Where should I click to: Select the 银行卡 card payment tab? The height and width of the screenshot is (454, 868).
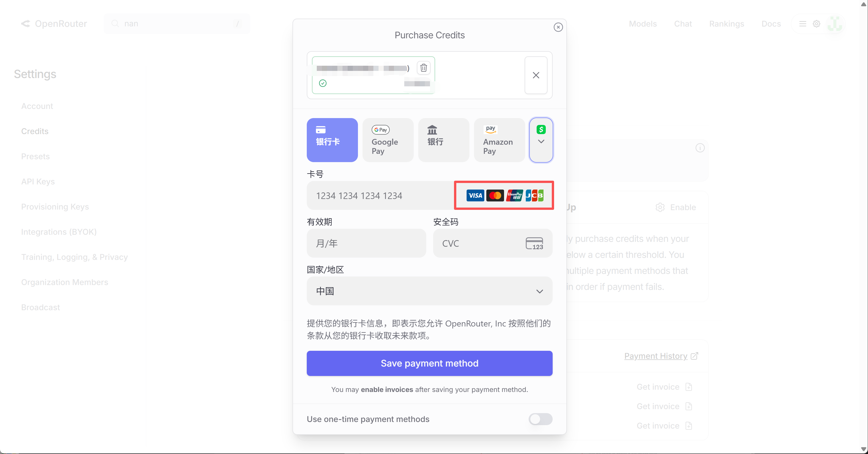click(332, 140)
